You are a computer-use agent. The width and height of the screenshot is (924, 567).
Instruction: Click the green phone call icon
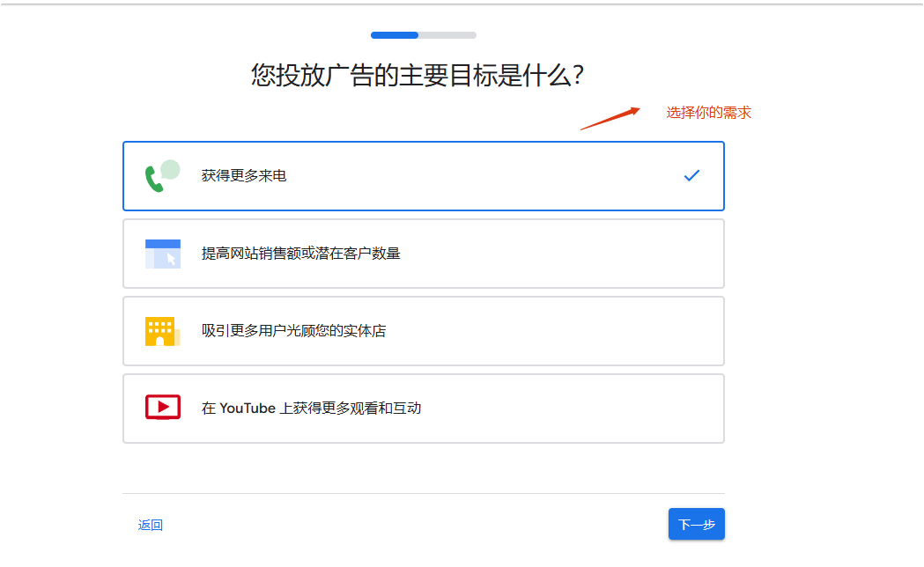pos(163,175)
